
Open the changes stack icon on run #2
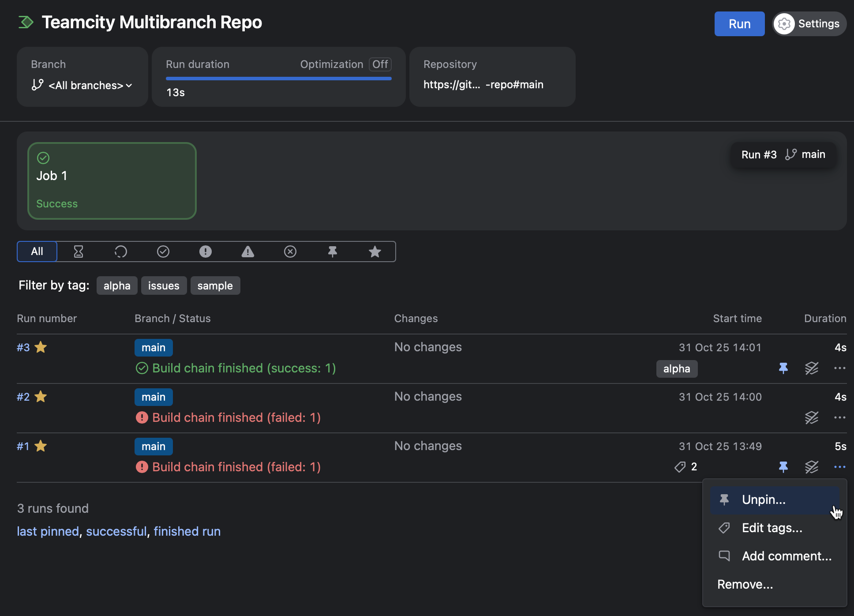(812, 417)
